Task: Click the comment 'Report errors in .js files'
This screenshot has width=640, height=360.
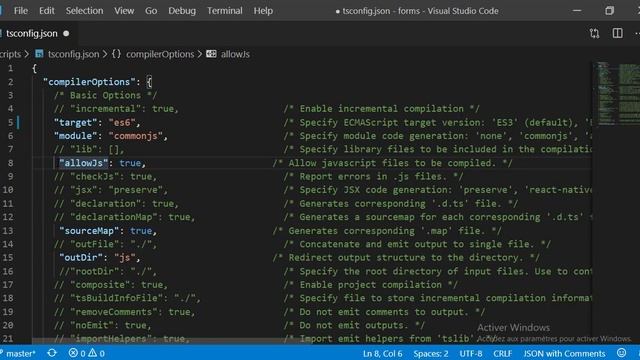Action: tap(373, 177)
